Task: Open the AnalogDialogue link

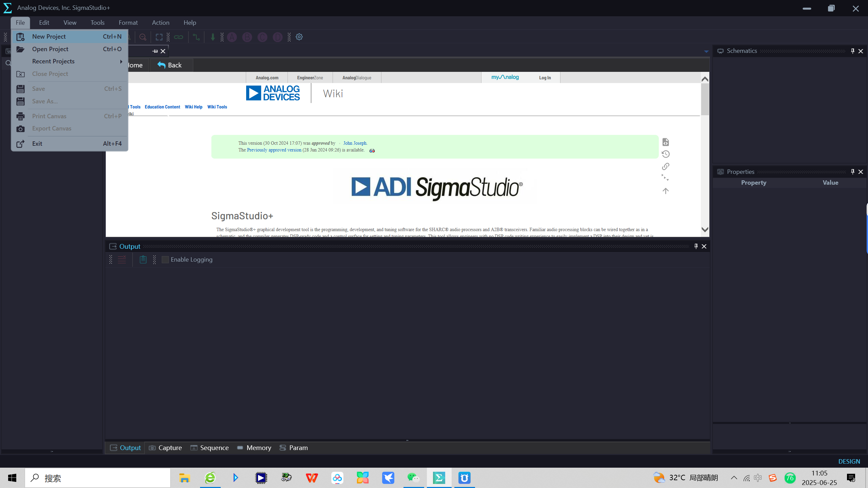Action: coord(357,78)
